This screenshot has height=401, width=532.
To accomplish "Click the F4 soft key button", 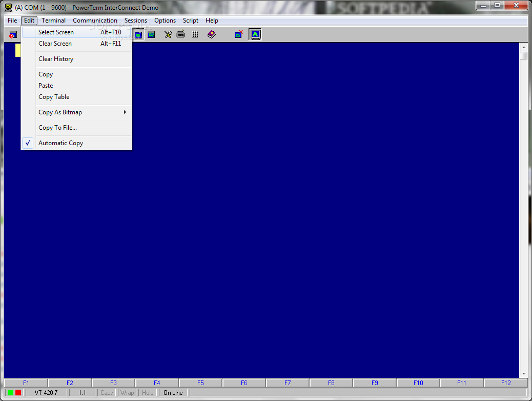I will click(157, 383).
